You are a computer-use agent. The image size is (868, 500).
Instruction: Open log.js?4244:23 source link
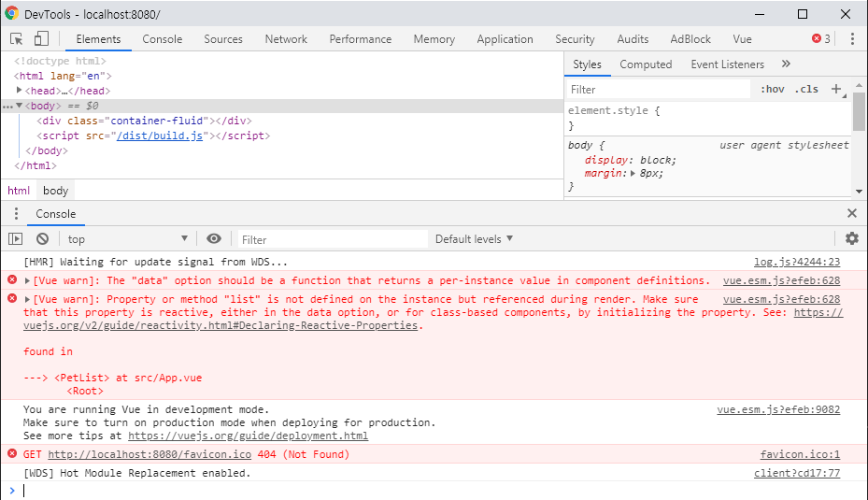[797, 262]
